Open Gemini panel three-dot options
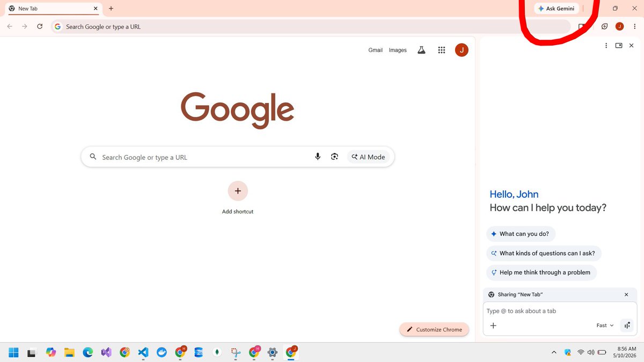This screenshot has width=644, height=362. point(606,46)
